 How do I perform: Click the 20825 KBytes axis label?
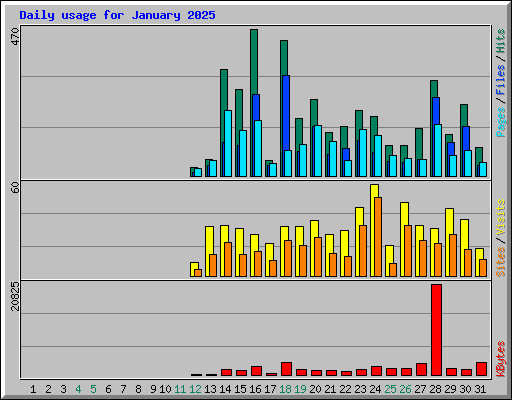coord(15,296)
